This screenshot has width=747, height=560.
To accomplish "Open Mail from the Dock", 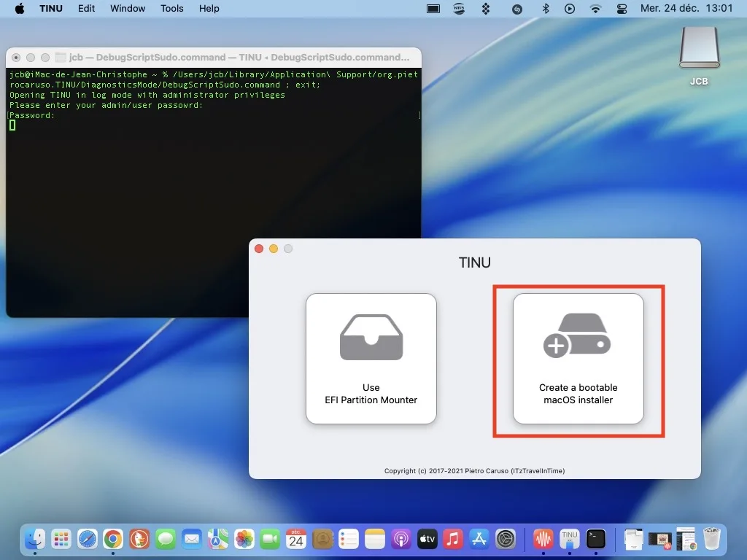I will click(x=192, y=539).
